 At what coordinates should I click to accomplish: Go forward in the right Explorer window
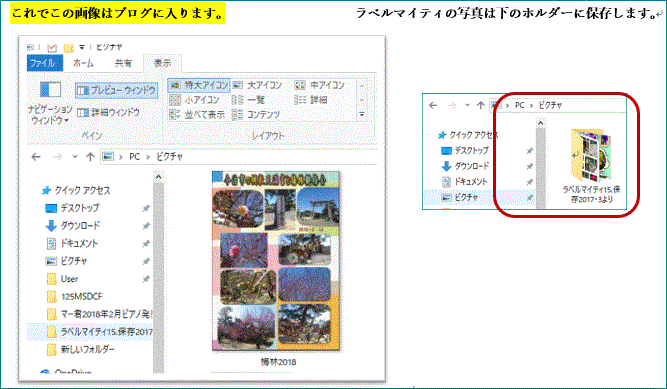(x=452, y=105)
